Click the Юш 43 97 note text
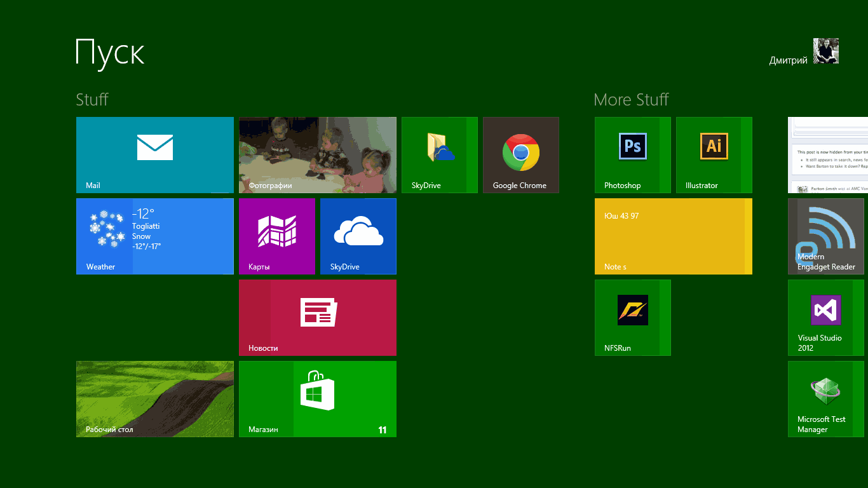Screen dimensions: 868x488 tap(621, 216)
